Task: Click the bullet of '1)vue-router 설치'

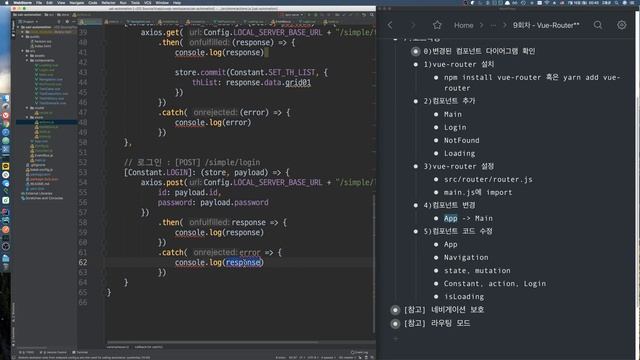Action: 416,64
